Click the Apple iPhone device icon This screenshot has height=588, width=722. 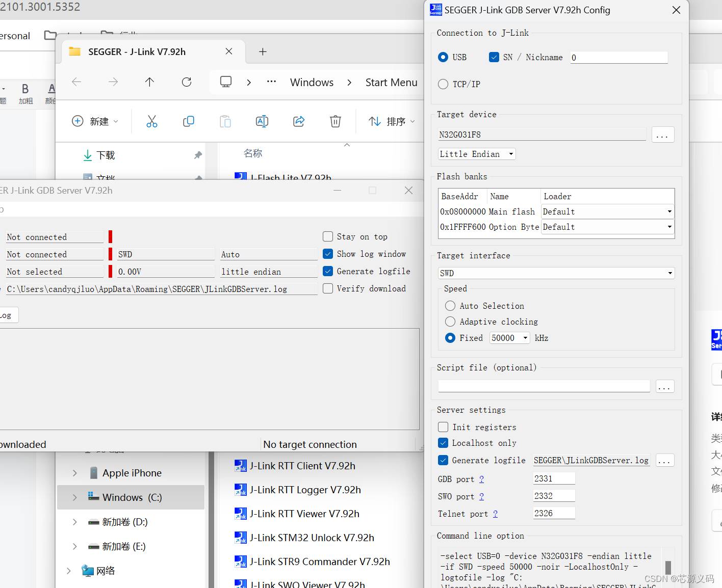click(x=94, y=473)
